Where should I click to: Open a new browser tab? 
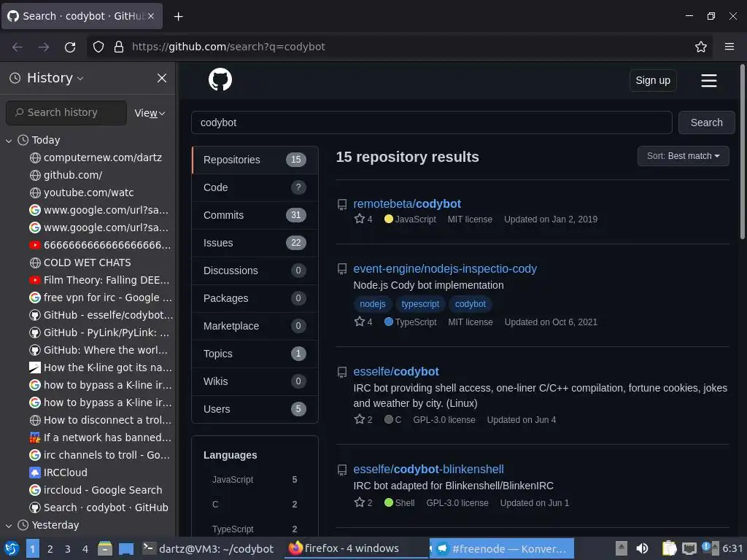pyautogui.click(x=178, y=16)
